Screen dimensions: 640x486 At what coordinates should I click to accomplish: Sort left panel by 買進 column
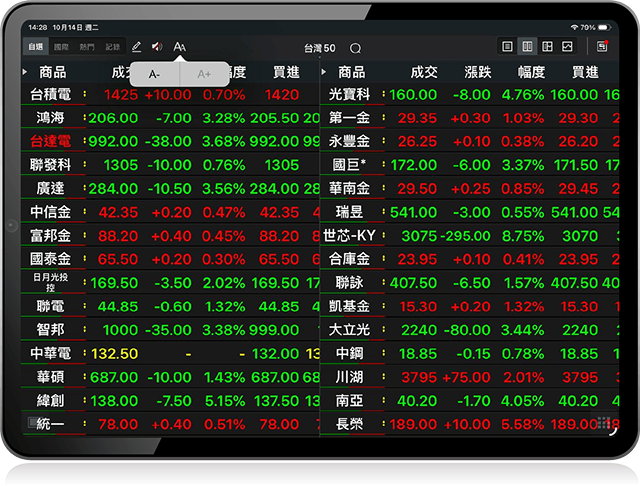click(x=286, y=72)
